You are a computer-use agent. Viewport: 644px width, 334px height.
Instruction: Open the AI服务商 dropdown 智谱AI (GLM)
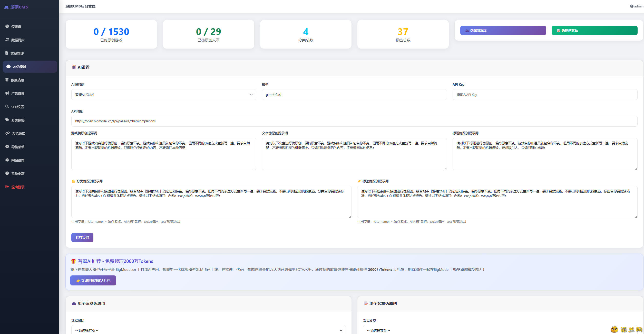click(164, 95)
